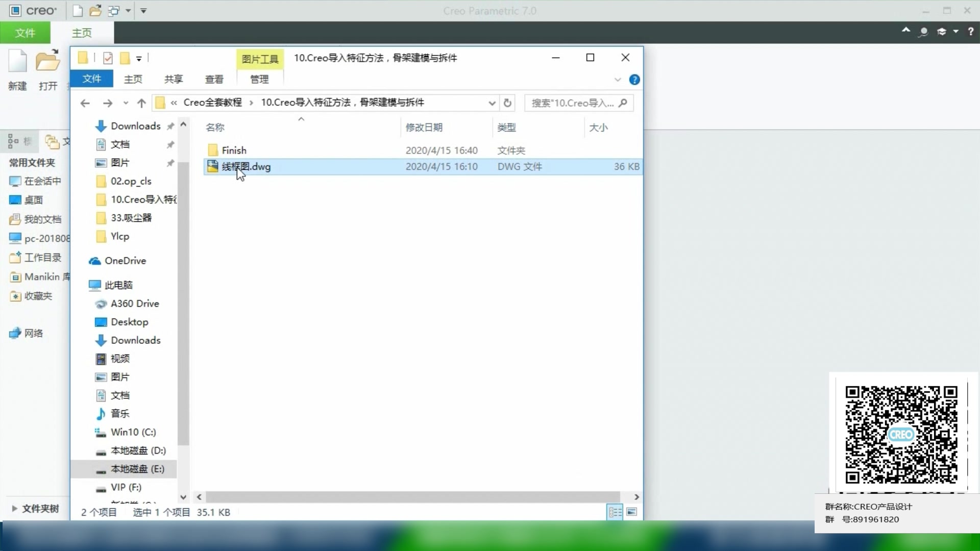Click Creo user account icon in top right
This screenshot has width=980, height=551.
tap(923, 32)
